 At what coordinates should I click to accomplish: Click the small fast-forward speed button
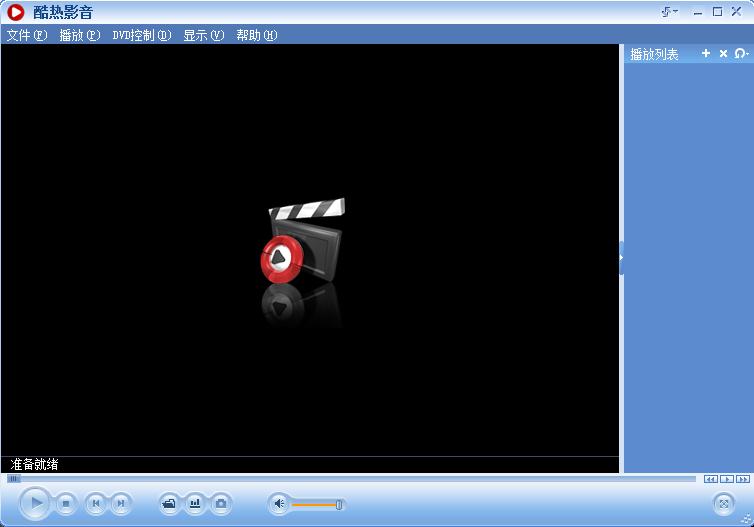tap(743, 479)
